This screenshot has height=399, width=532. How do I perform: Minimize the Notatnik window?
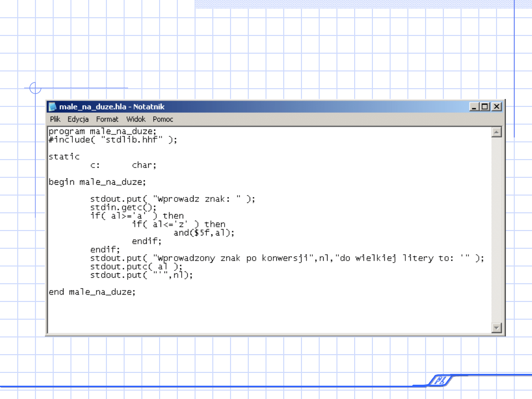click(x=474, y=106)
